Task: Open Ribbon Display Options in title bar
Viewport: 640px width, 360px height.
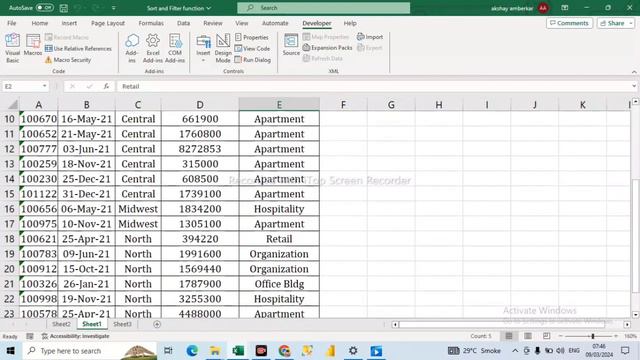Action: (564, 8)
